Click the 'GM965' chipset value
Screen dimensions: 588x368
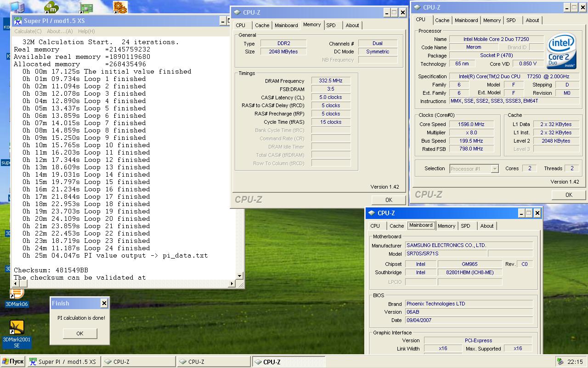tap(469, 264)
